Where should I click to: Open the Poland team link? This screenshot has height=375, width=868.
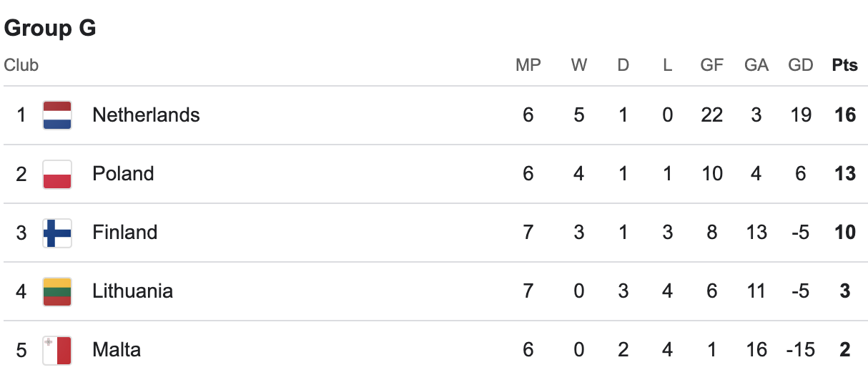[123, 174]
